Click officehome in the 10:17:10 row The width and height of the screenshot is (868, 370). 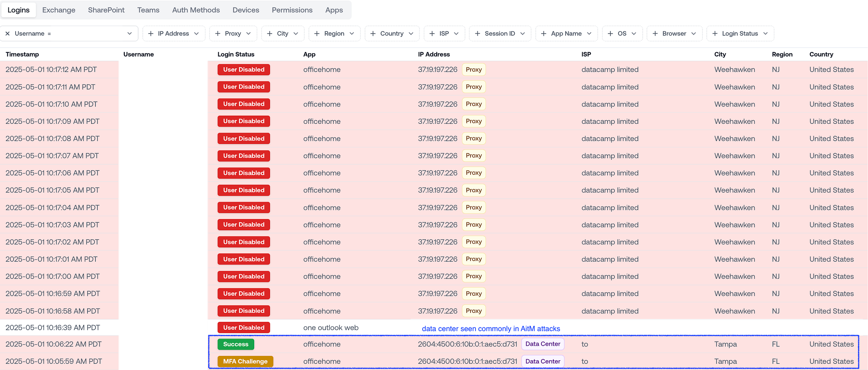tap(322, 104)
